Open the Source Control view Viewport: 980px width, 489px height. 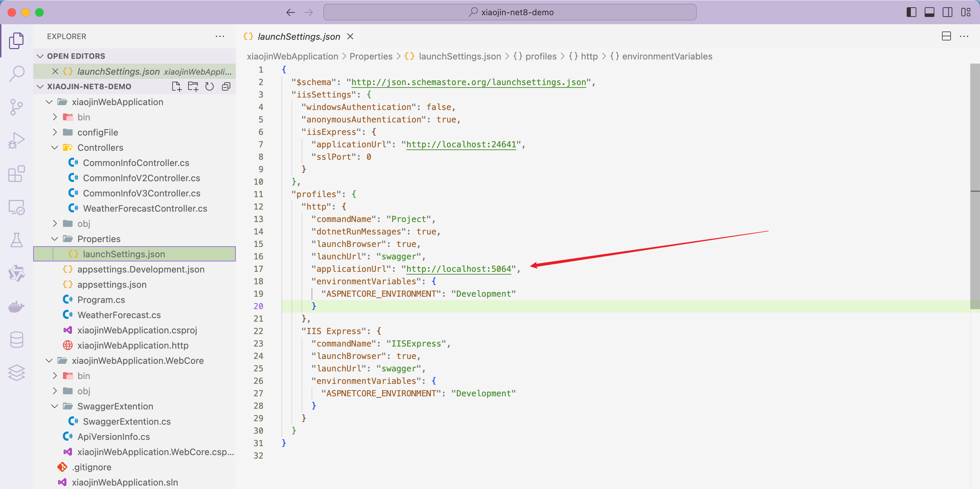(x=16, y=107)
